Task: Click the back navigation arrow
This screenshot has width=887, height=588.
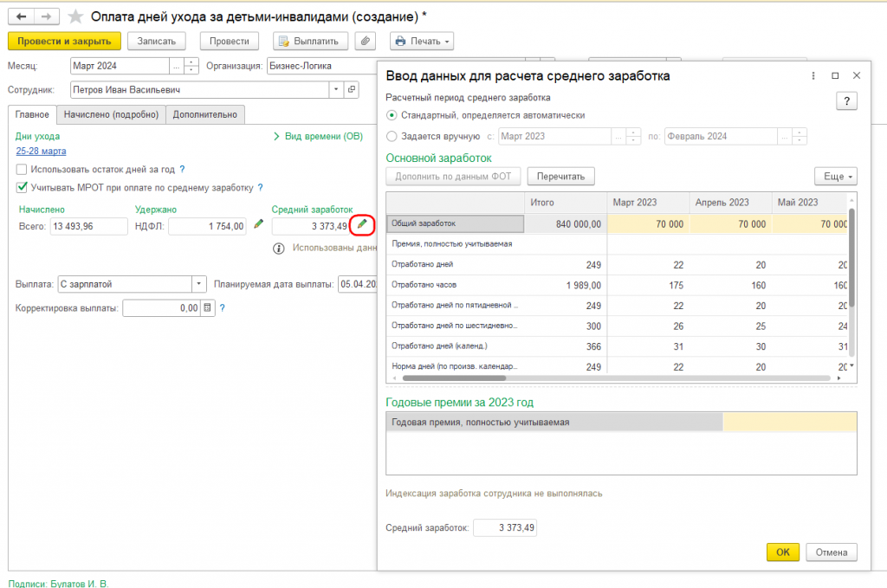Action: point(22,16)
